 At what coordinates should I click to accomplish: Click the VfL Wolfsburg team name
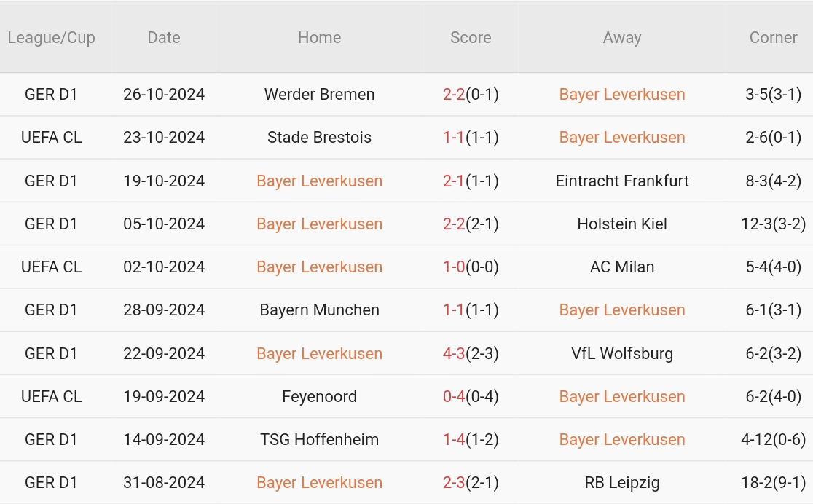click(x=622, y=354)
